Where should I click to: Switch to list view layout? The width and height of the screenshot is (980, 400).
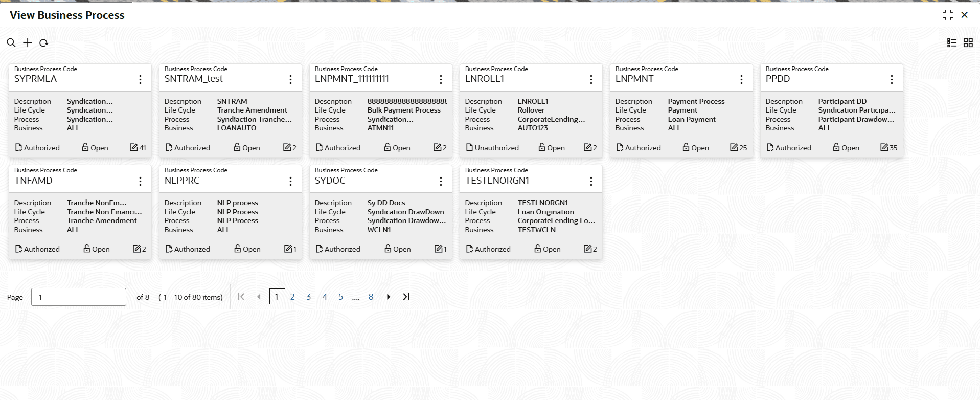(952, 43)
